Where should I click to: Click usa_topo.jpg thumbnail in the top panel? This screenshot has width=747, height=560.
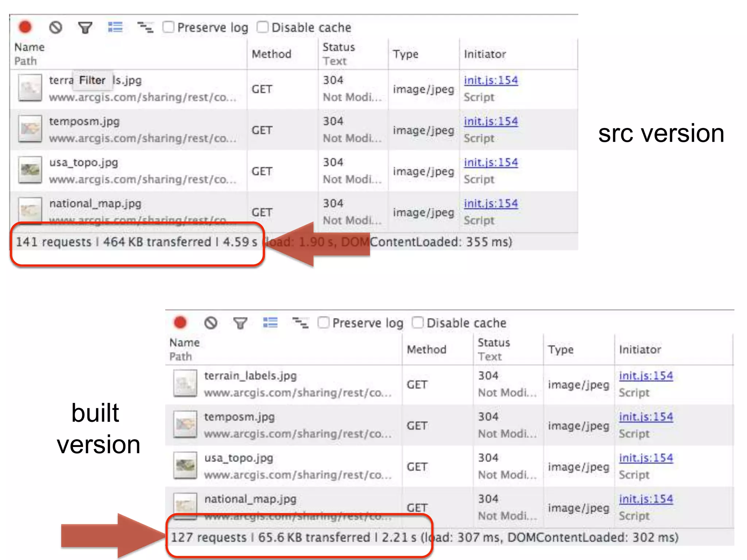point(30,170)
